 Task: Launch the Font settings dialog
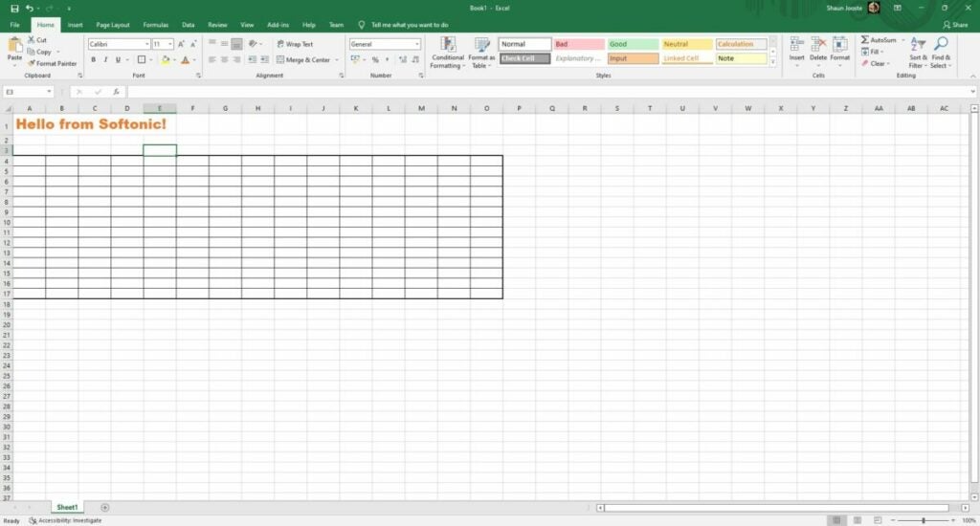198,76
